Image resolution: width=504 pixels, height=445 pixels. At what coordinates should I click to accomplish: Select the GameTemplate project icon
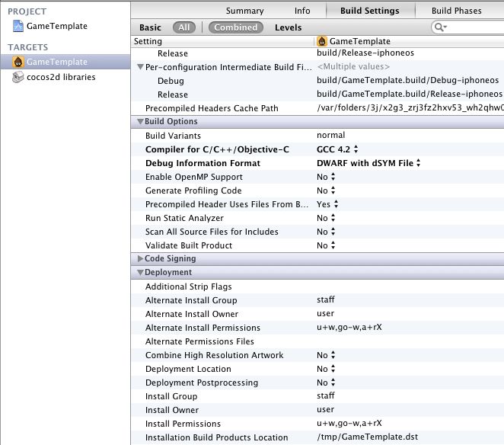(18, 26)
